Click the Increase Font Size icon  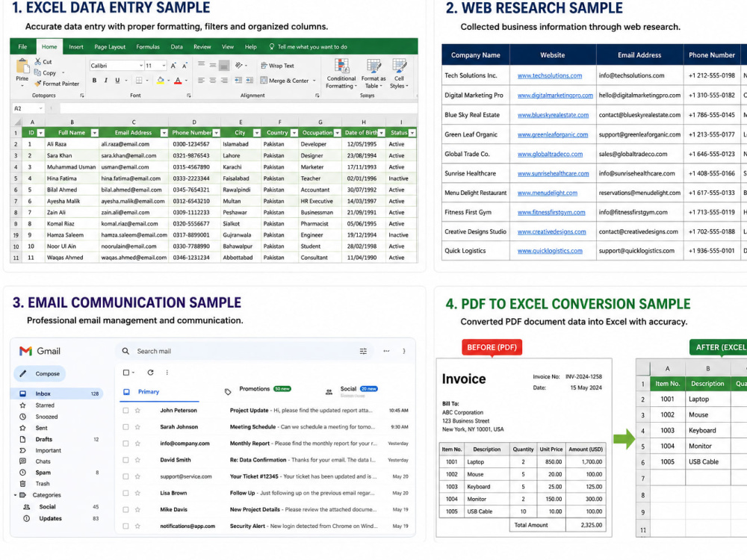click(173, 66)
